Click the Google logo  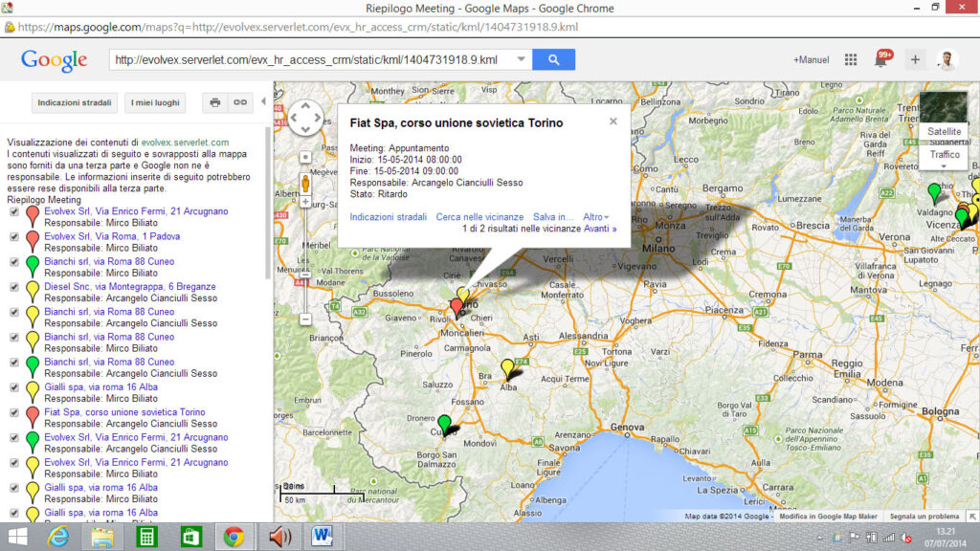click(54, 60)
